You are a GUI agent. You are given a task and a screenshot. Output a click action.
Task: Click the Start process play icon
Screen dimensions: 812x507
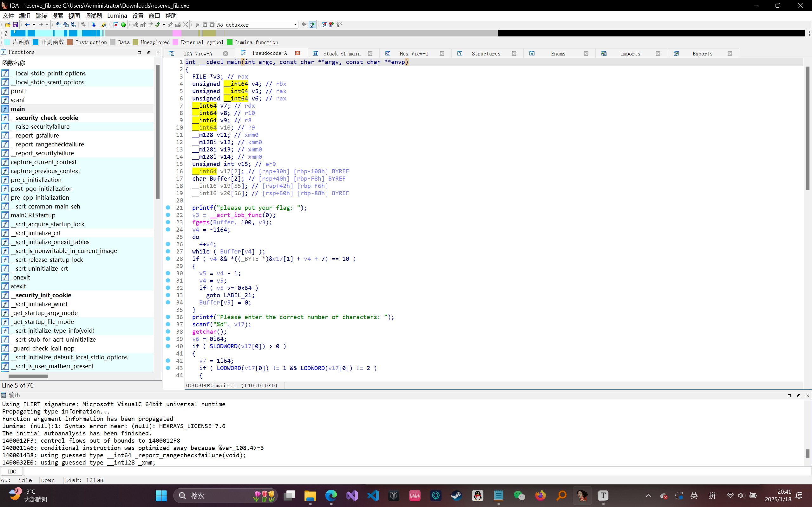pyautogui.click(x=197, y=25)
